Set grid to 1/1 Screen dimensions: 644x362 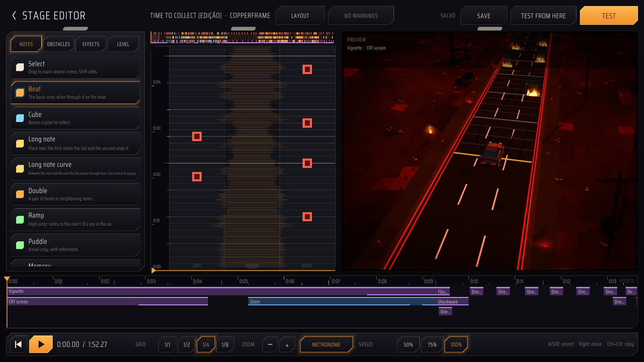coord(167,345)
